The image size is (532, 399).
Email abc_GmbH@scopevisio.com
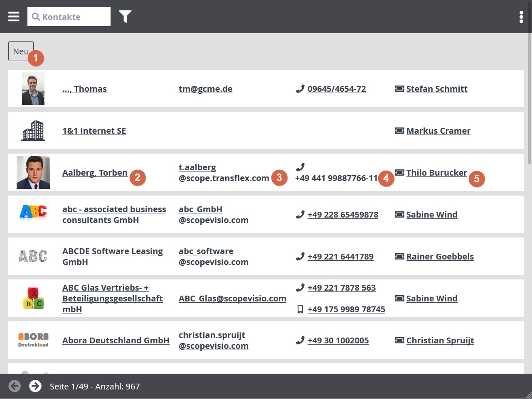214,215
